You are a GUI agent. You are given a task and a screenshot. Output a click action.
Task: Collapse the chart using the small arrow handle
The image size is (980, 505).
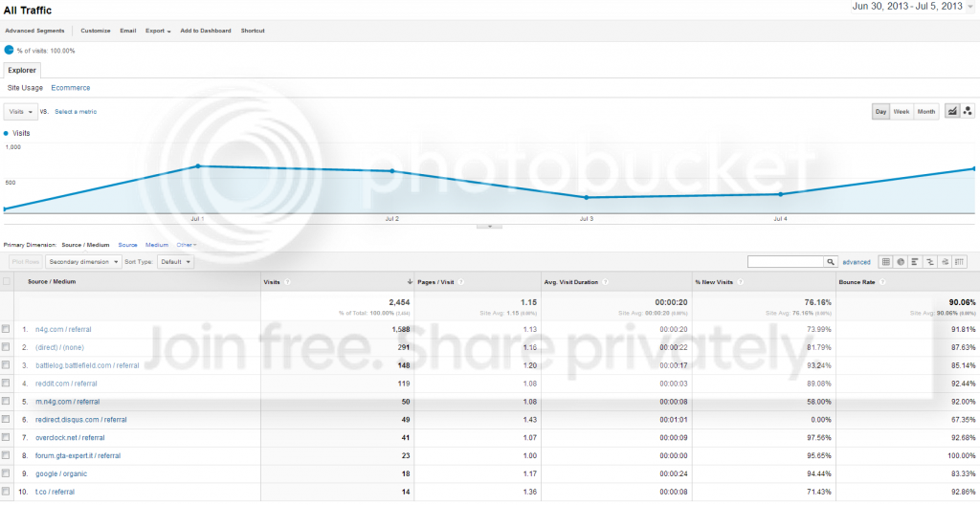pos(489,227)
